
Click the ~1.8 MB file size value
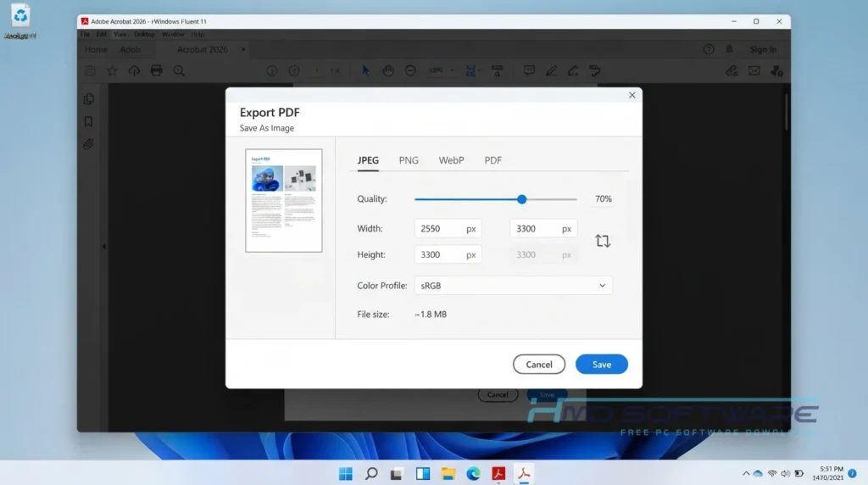pyautogui.click(x=431, y=315)
